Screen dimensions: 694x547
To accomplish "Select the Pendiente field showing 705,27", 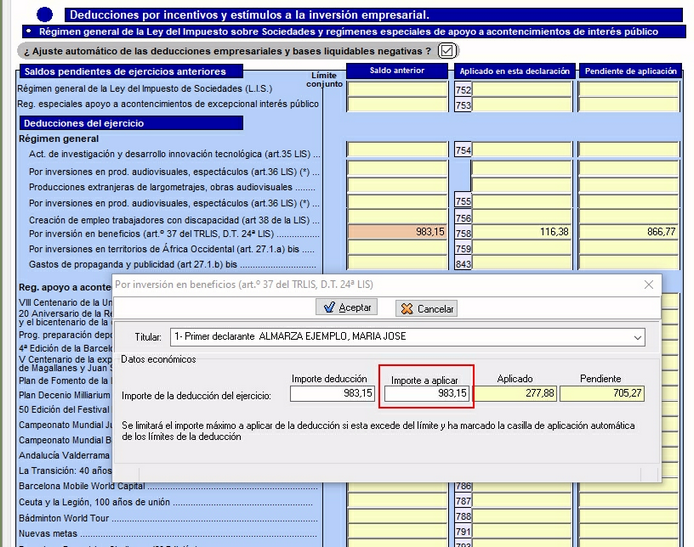I will tap(602, 393).
